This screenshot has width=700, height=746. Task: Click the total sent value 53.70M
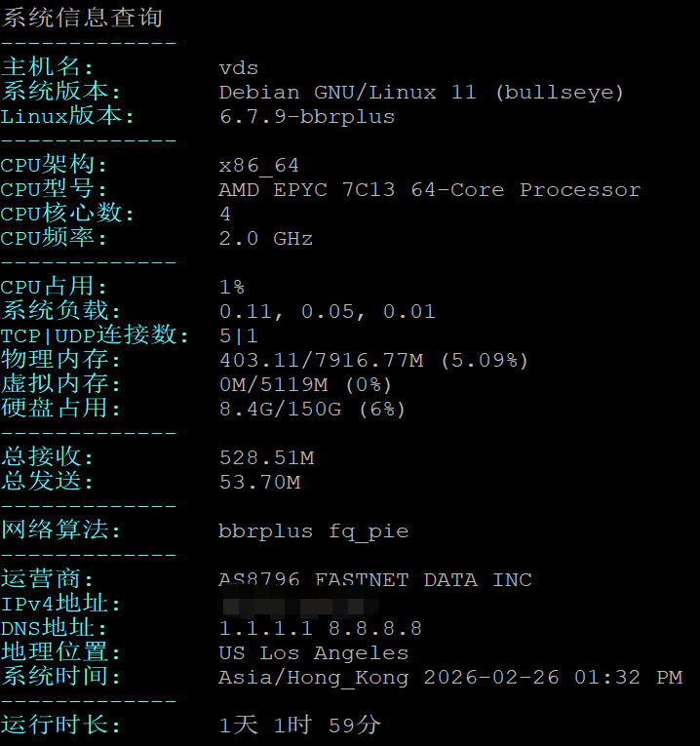click(259, 482)
